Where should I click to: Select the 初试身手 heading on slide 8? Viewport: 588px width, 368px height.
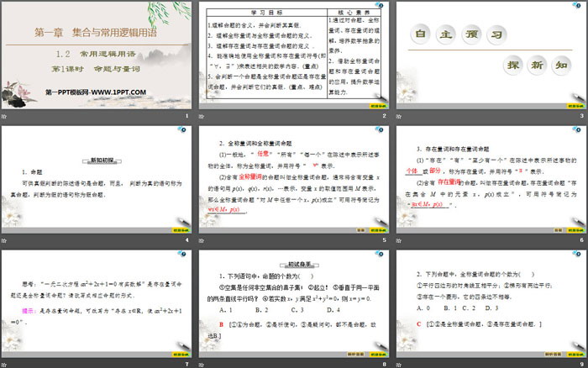pyautogui.click(x=293, y=262)
